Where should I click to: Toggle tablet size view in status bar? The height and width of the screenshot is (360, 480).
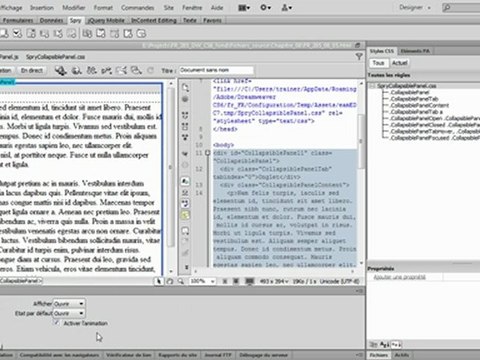tap(236, 281)
